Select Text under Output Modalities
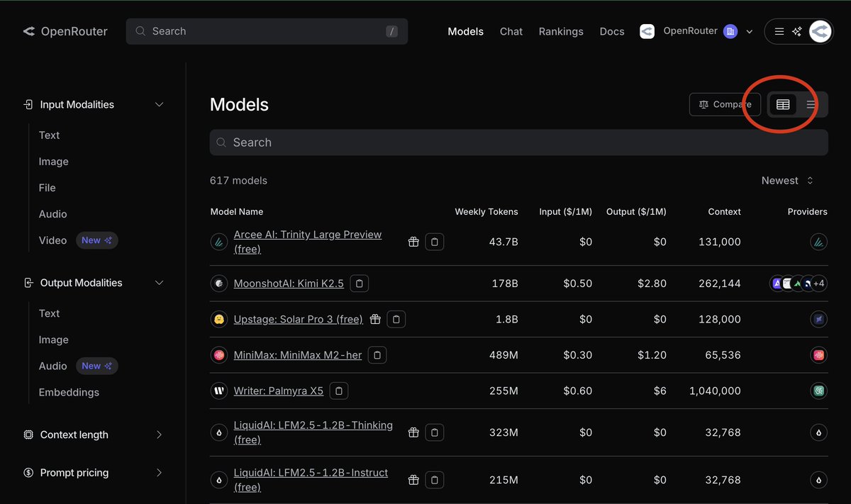 (x=49, y=313)
